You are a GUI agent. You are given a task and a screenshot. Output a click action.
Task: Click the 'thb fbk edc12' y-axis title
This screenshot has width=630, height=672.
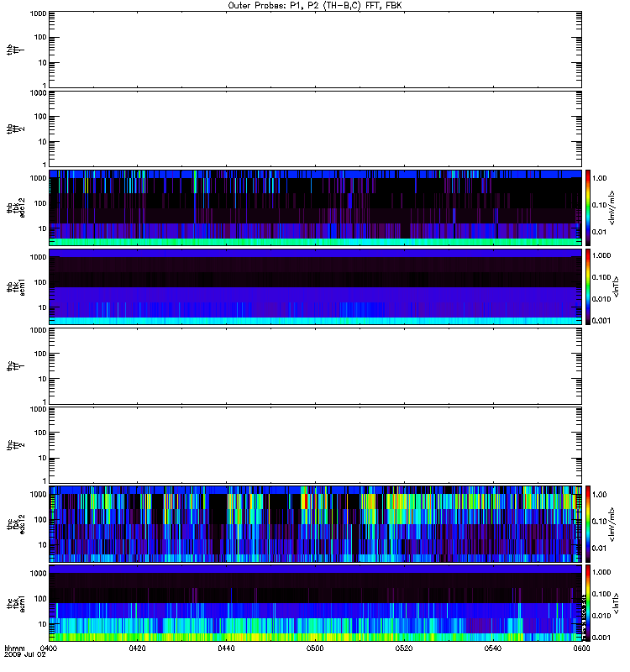coord(16,207)
